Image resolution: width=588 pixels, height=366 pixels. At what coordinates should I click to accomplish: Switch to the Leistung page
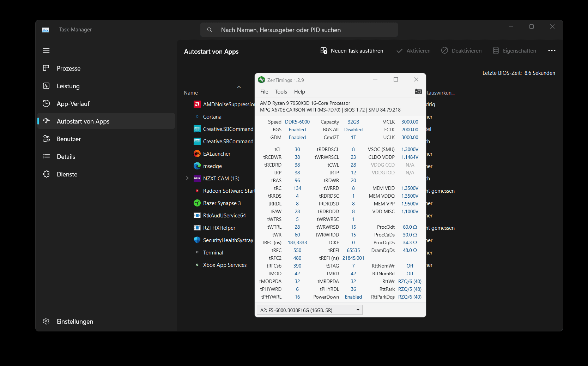[106, 86]
